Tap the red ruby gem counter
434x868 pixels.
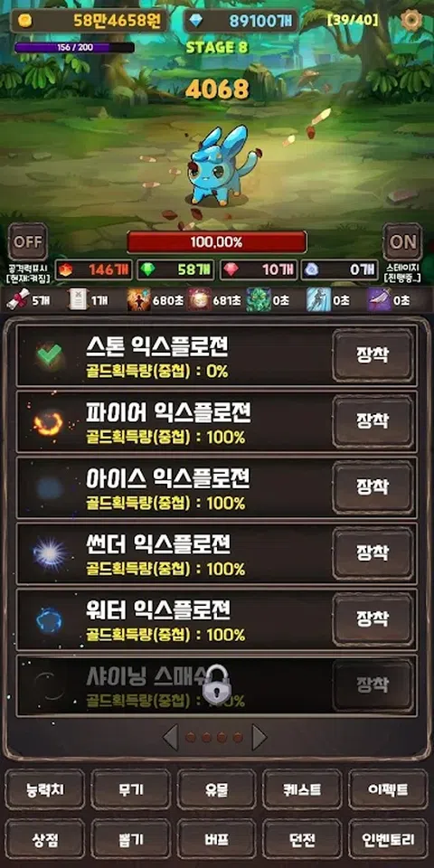point(259,269)
